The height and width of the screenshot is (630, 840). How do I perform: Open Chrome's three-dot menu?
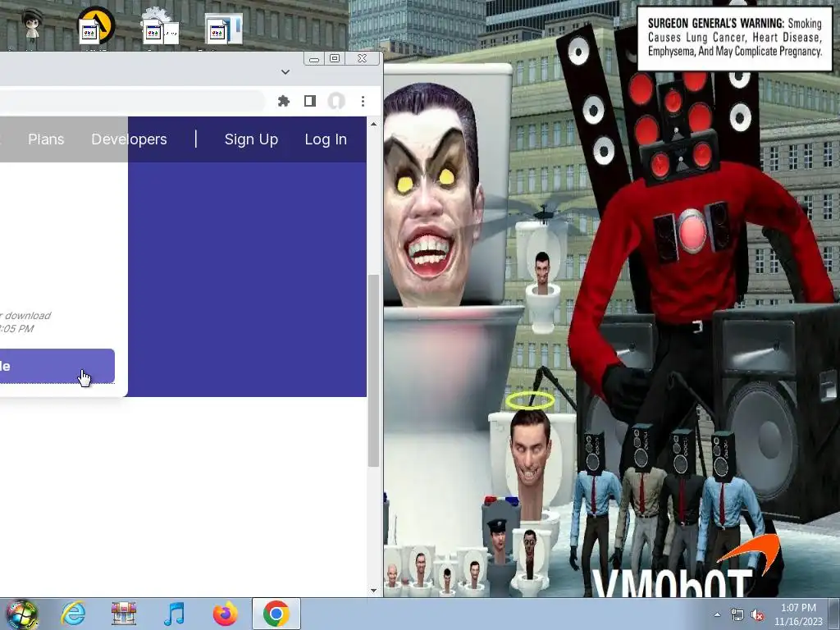point(363,101)
